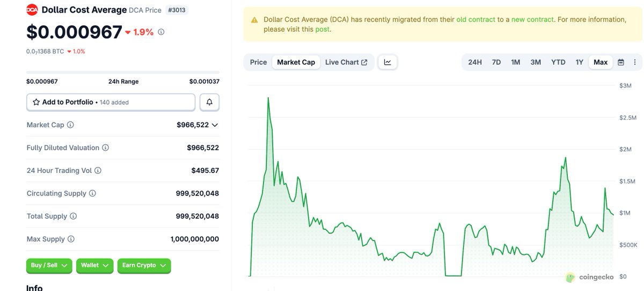Screen dimensions: 644x291
Task: Select the YTD time range
Action: [x=558, y=62]
